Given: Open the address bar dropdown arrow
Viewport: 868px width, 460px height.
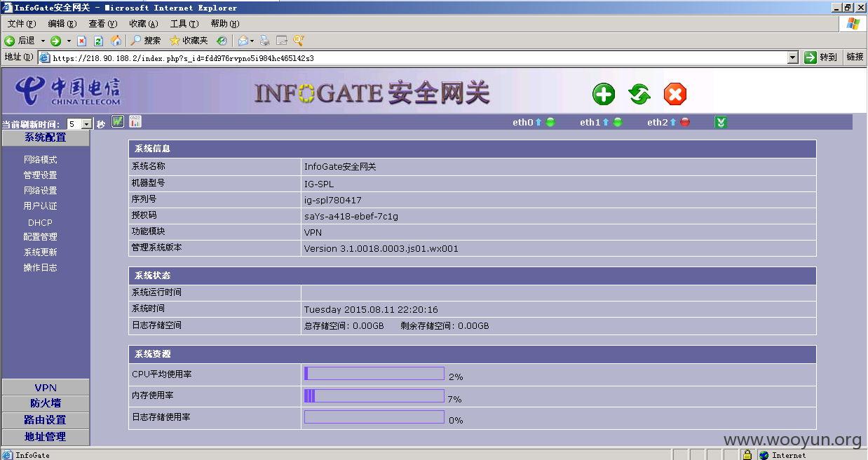Looking at the screenshot, I should pos(793,57).
